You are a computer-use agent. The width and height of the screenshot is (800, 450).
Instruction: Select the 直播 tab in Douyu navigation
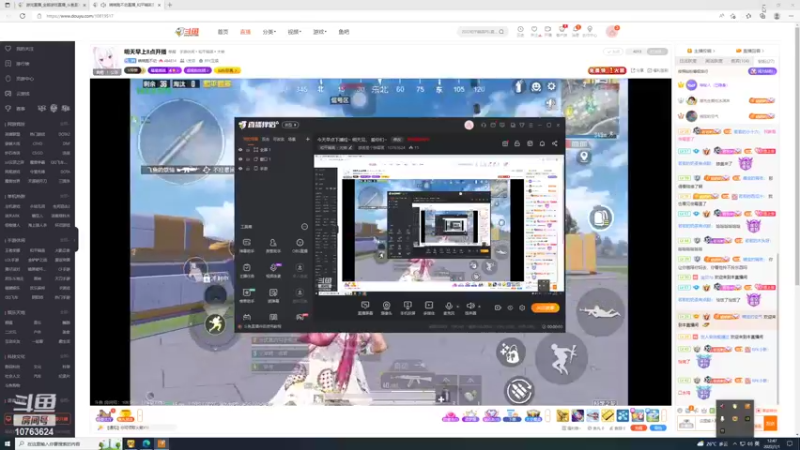(x=245, y=32)
